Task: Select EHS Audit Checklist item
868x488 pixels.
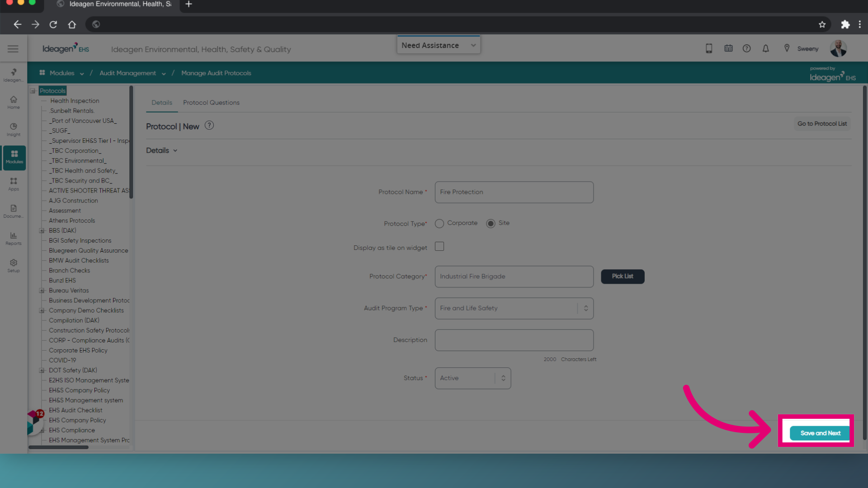Action: (x=75, y=410)
